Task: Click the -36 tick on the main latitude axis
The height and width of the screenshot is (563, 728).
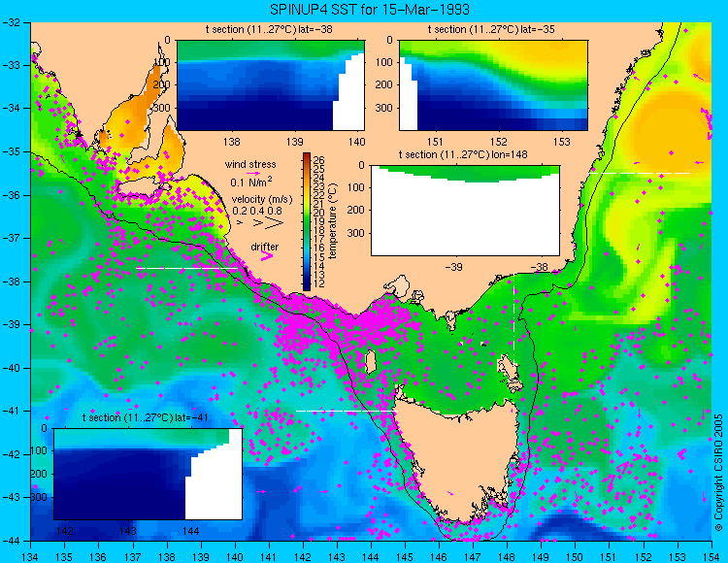Action: click(x=11, y=195)
